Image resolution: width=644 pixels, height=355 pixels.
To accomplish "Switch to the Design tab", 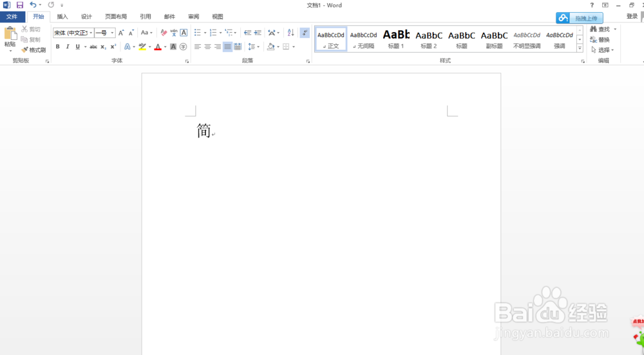I will click(x=86, y=17).
